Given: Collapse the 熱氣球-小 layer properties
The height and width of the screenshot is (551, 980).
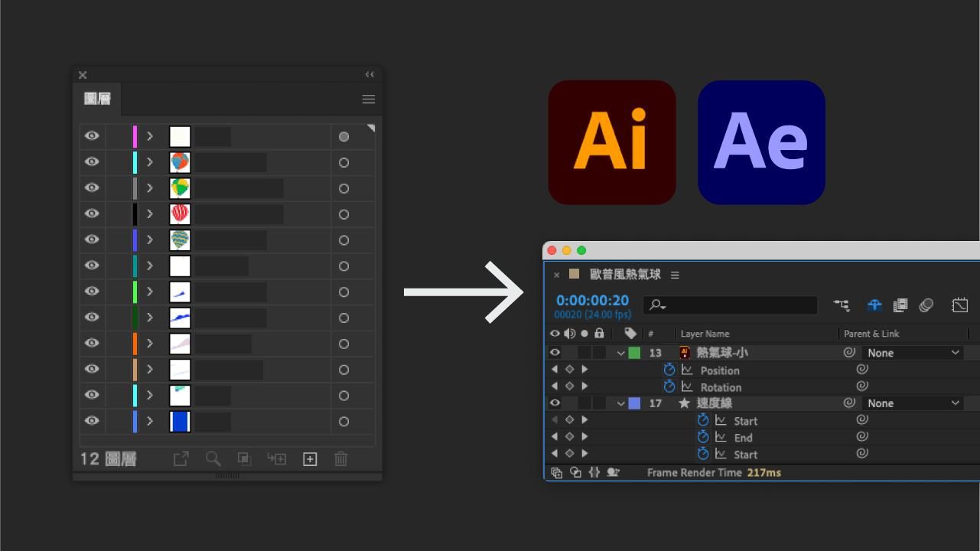Looking at the screenshot, I should pos(621,353).
